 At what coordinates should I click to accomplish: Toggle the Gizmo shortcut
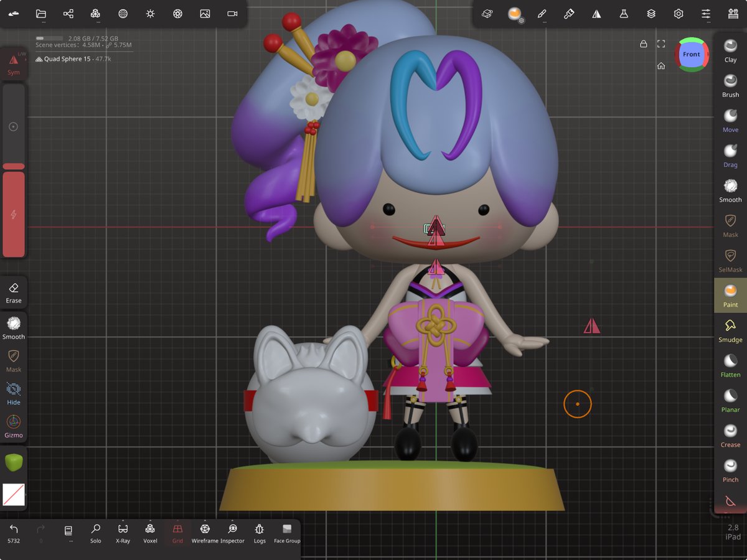(14, 426)
